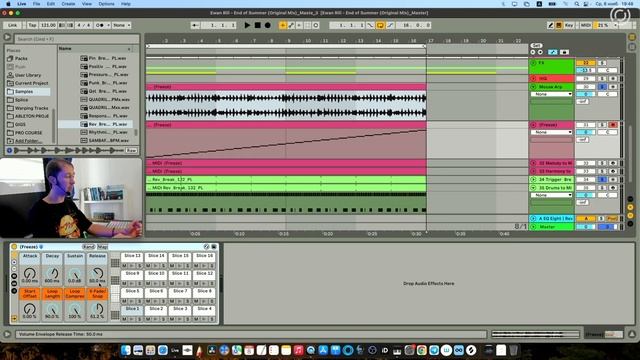Solo the HQ track

(602, 78)
